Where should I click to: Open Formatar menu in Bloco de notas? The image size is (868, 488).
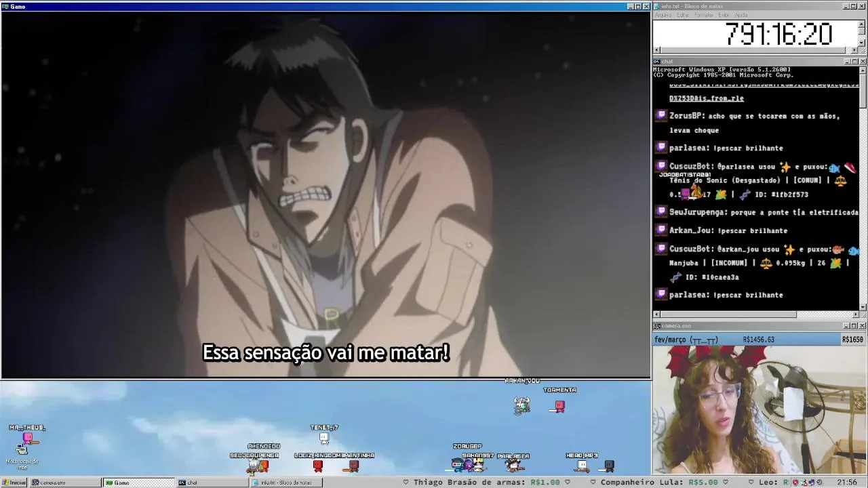click(x=704, y=15)
